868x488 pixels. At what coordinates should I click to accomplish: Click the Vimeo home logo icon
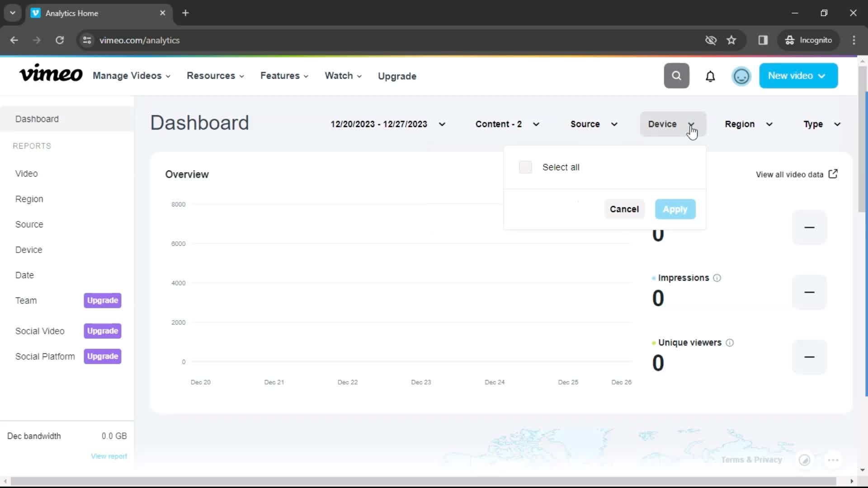(51, 75)
